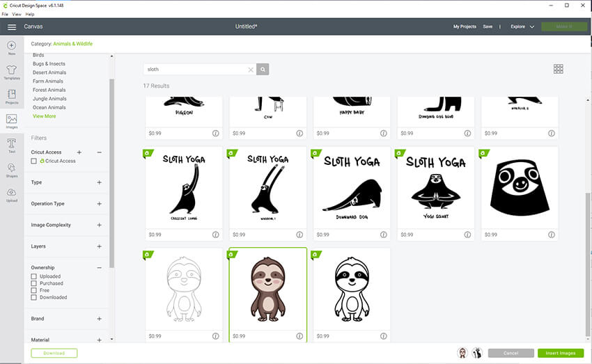The height and width of the screenshot is (364, 592).
Task: Check the Purchased ownership filter
Action: [34, 283]
